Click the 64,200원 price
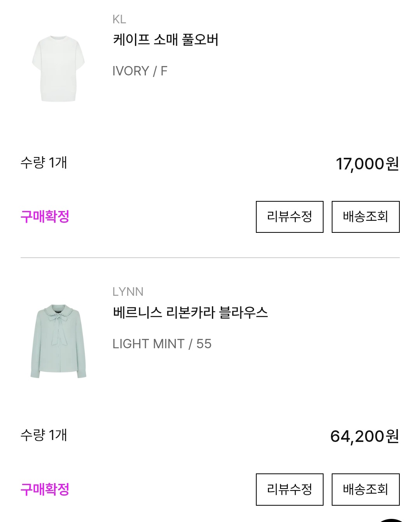Viewport: 420px width, 522px height. coord(364,436)
